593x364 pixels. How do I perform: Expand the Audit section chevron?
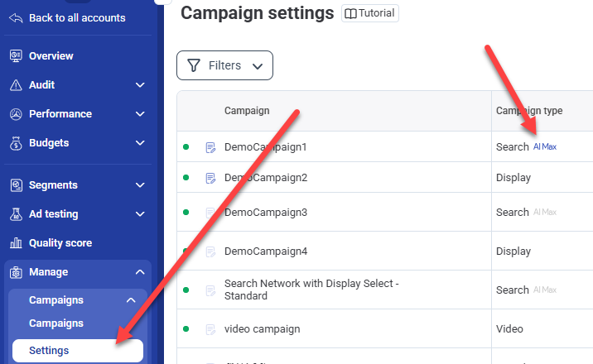pos(139,85)
